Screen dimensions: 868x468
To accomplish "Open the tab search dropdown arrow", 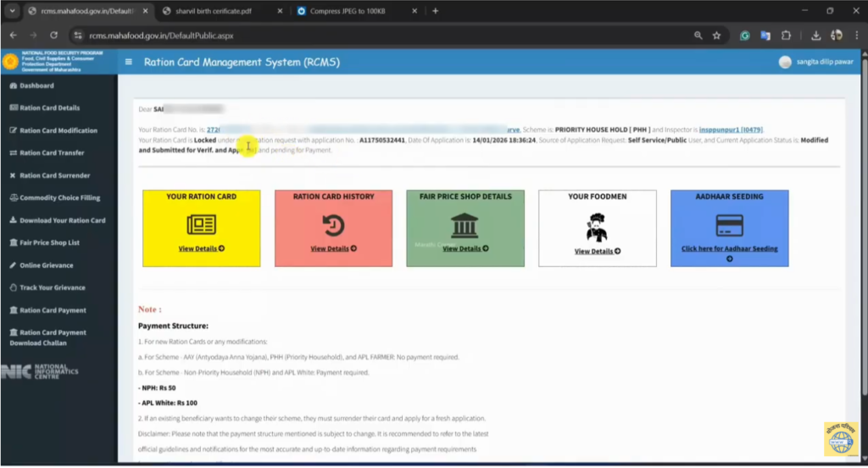I will (x=12, y=11).
